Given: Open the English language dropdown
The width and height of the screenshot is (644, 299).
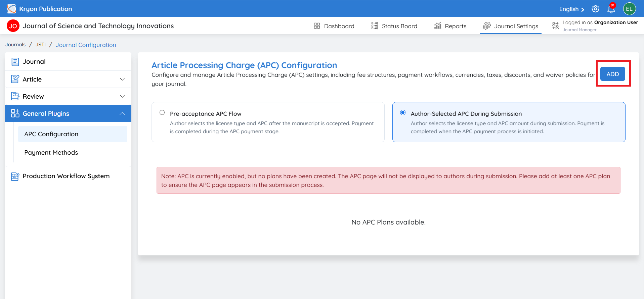Looking at the screenshot, I should (x=572, y=9).
